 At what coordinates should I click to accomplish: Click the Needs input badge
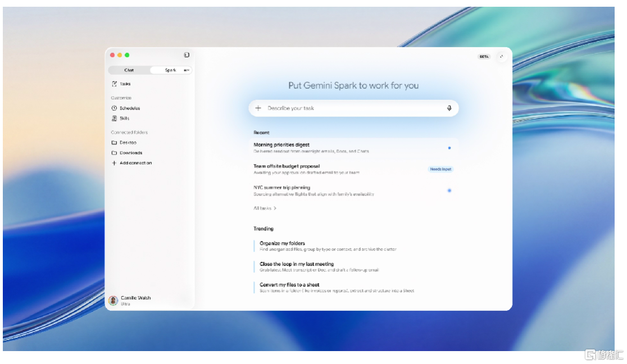440,169
